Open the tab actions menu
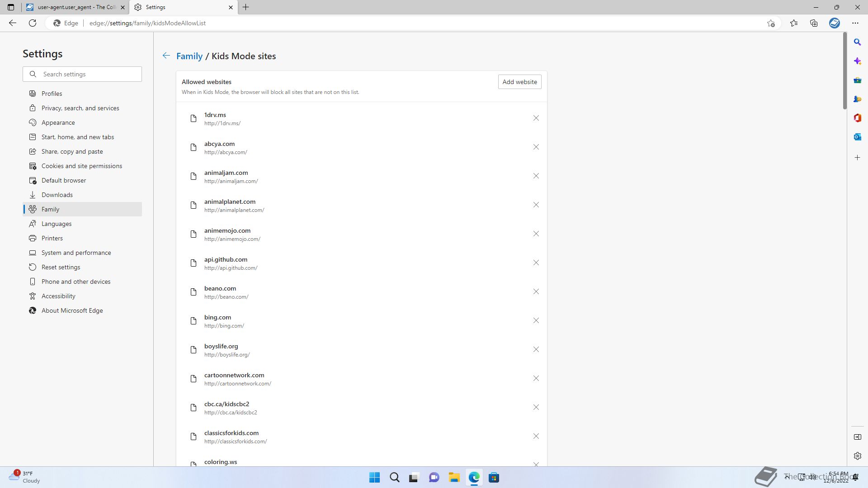868x488 pixels. (11, 7)
